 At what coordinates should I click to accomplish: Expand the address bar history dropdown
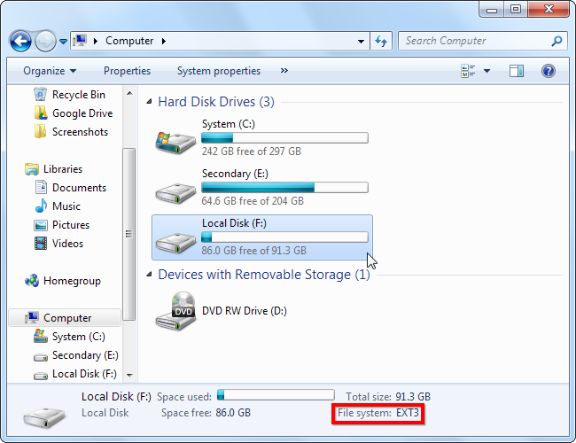361,41
